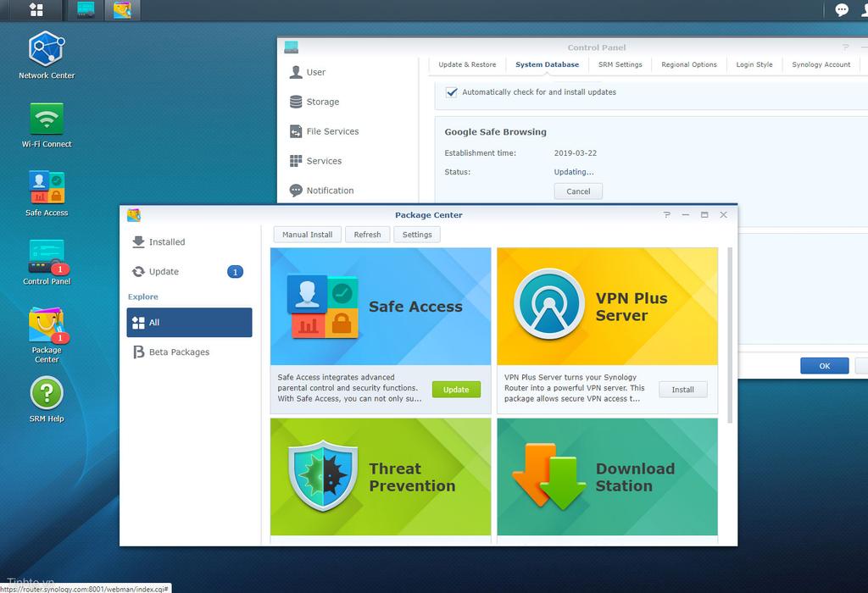Click the Google Safe Browsing heading
868x593 pixels.
[495, 131]
